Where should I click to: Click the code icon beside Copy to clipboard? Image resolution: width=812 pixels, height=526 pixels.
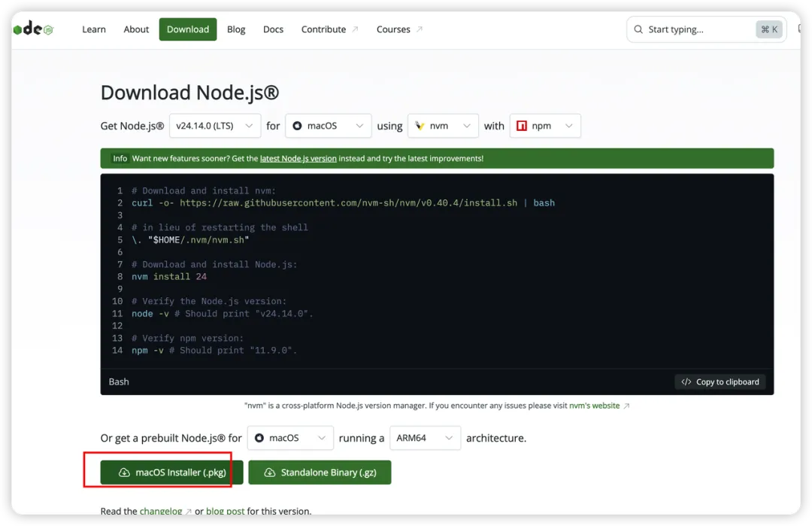click(x=686, y=382)
